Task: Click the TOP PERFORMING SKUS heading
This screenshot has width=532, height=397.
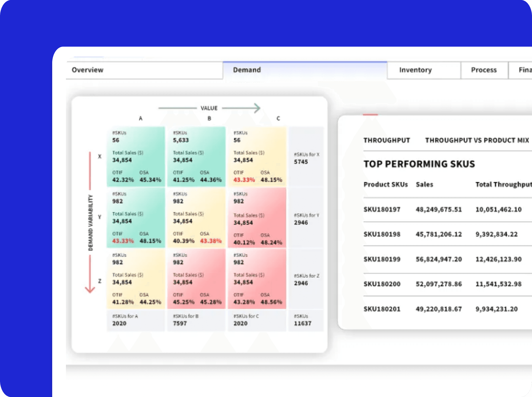Action: coord(419,164)
